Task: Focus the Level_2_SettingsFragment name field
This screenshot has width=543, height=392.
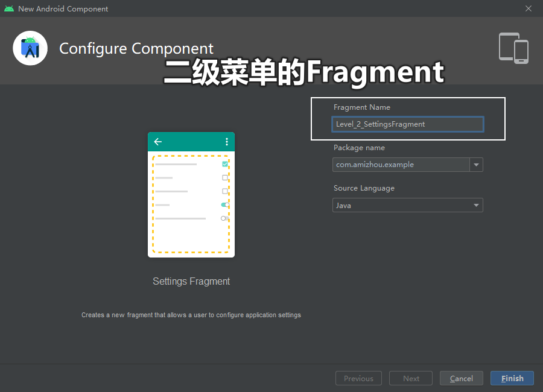Action: coord(407,124)
